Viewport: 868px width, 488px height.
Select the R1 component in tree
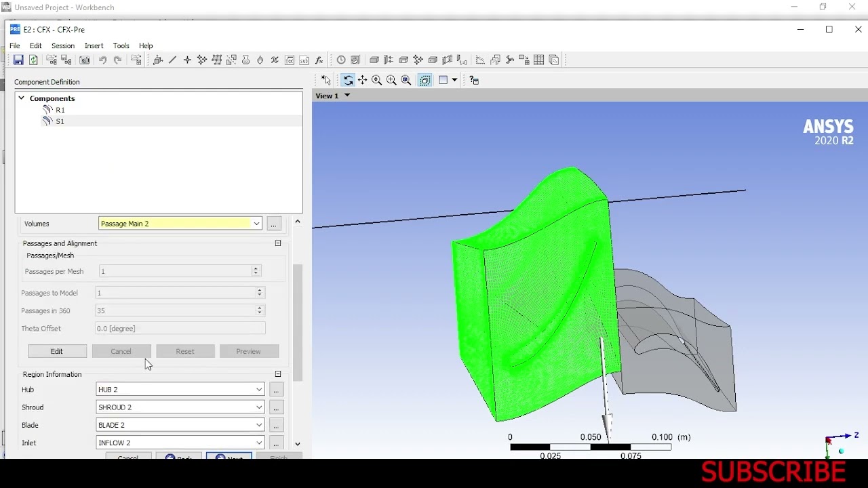coord(60,110)
